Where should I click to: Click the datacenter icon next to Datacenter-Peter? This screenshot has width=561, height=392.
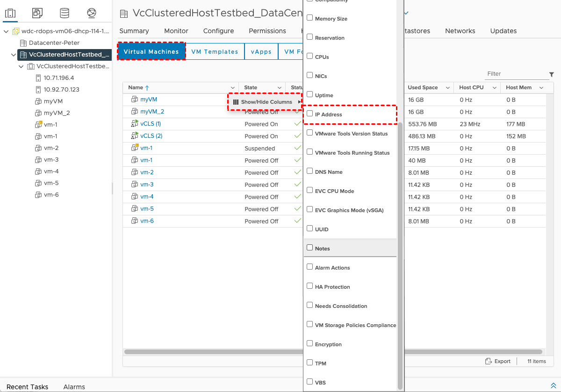pos(23,43)
